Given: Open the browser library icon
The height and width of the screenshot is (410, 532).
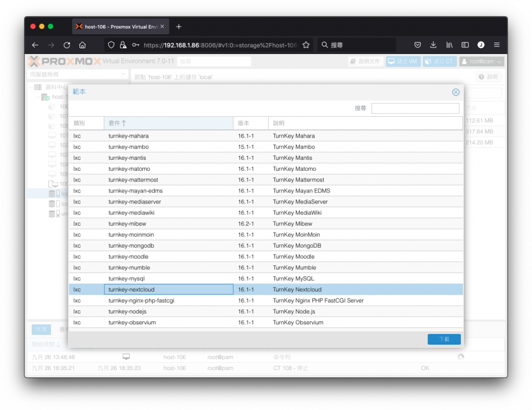Looking at the screenshot, I should 449,45.
